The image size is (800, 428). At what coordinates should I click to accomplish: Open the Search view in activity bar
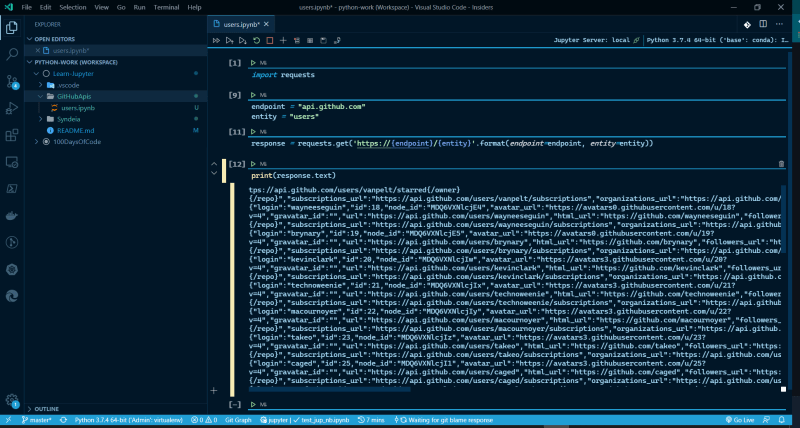pos(12,54)
